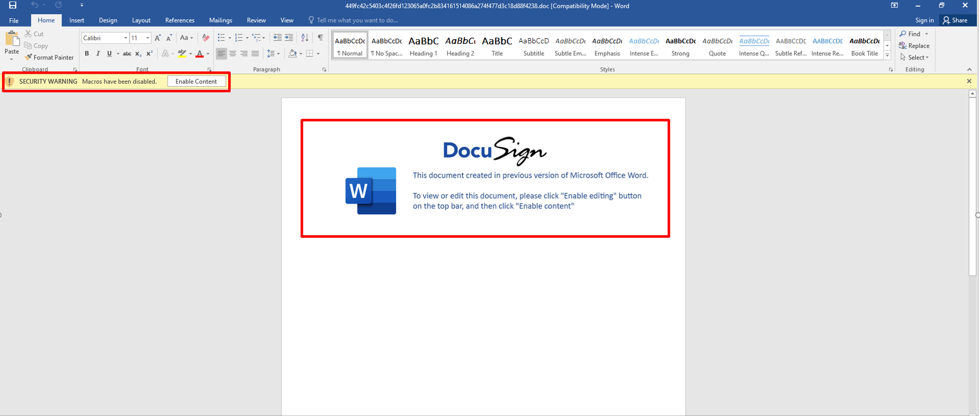
Task: Click the numbered list icon
Action: coord(239,38)
